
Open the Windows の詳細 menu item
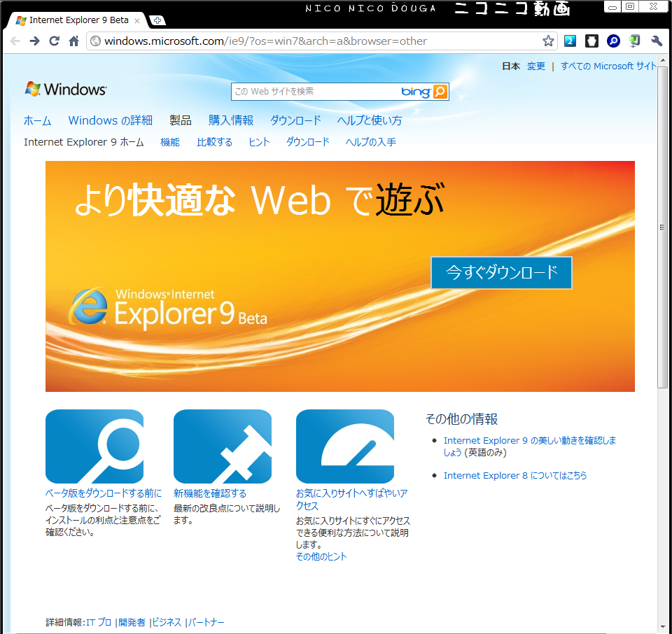pyautogui.click(x=110, y=120)
